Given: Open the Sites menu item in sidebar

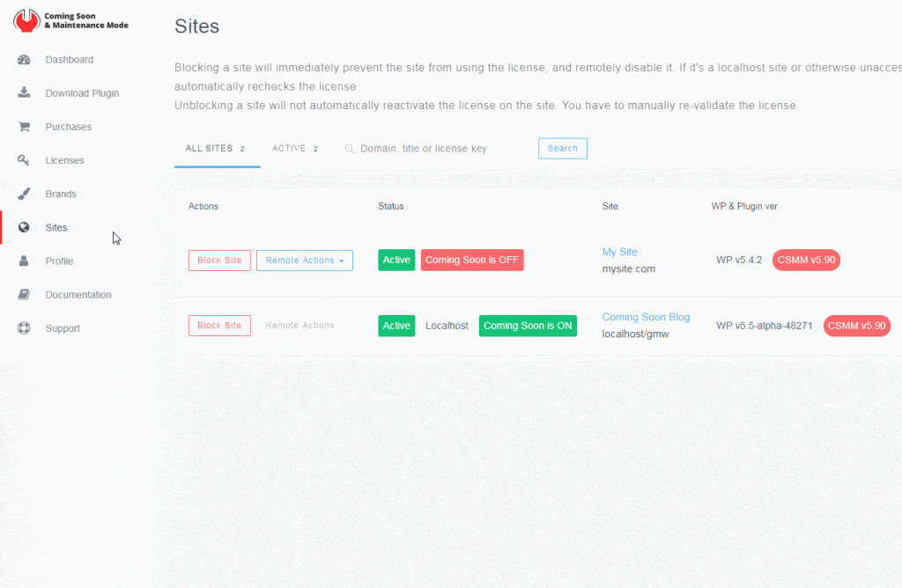Looking at the screenshot, I should 56,228.
